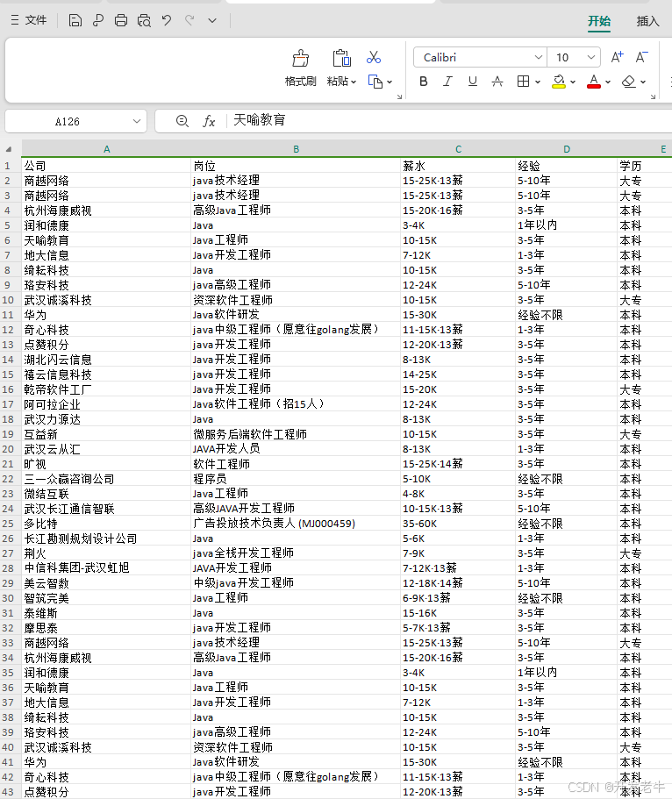Click the formula bar showing 天喻教育

point(439,121)
